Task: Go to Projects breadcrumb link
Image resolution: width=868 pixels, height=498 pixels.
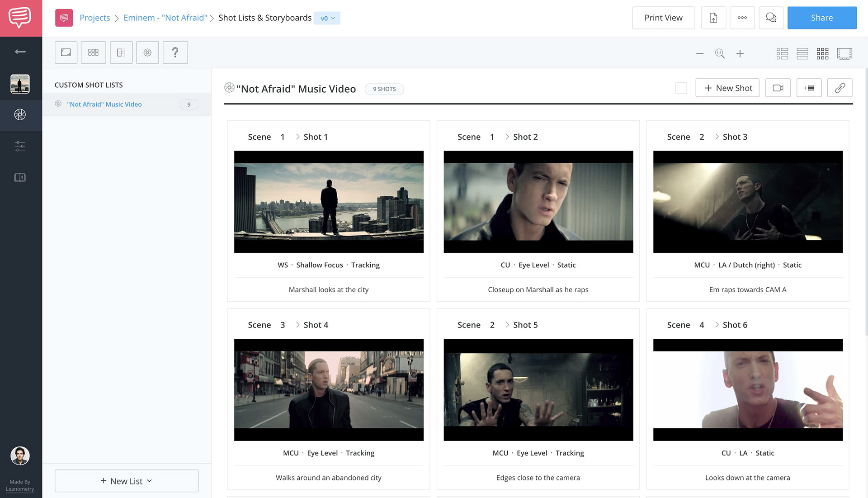Action: pos(94,18)
